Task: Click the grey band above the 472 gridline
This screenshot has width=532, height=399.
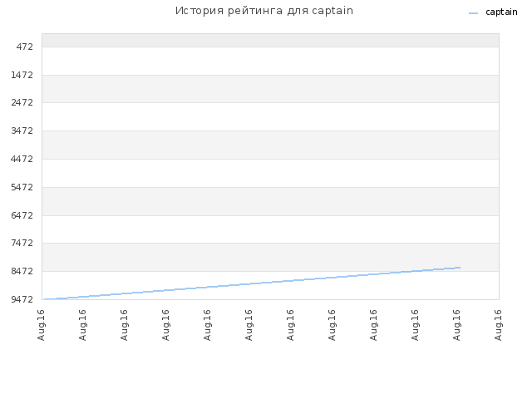Action: point(270,41)
